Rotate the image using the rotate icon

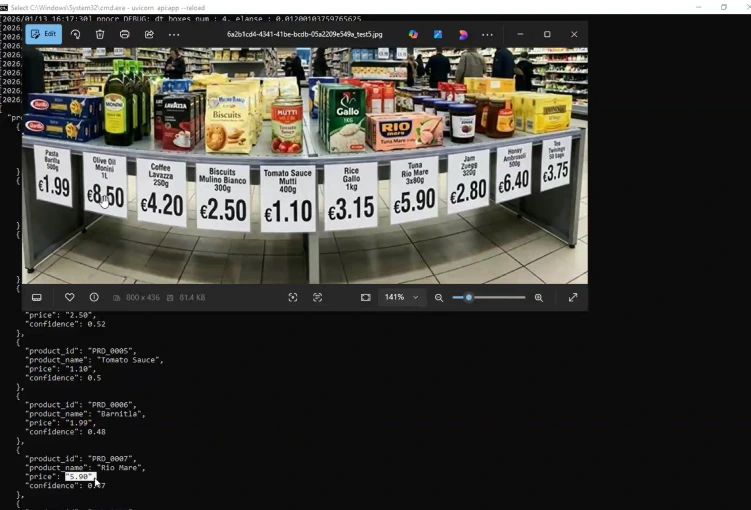[75, 34]
